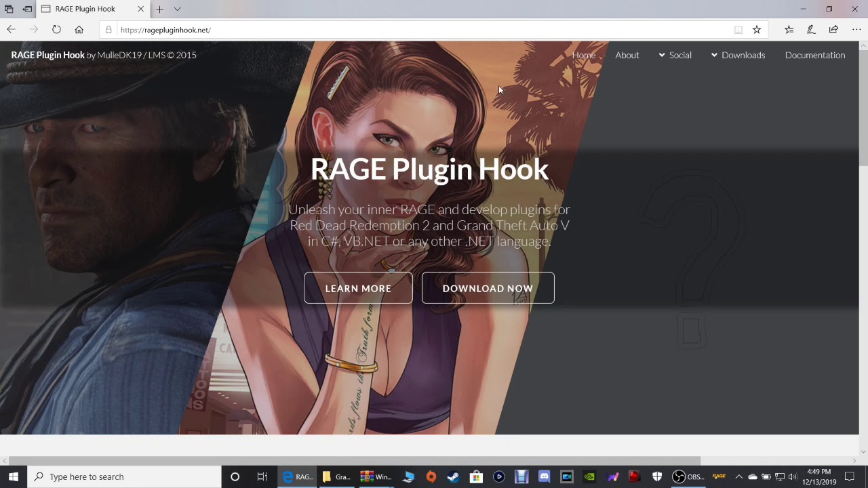This screenshot has height=488, width=868.
Task: Open the RAGE taskbar icon
Action: tap(719, 476)
